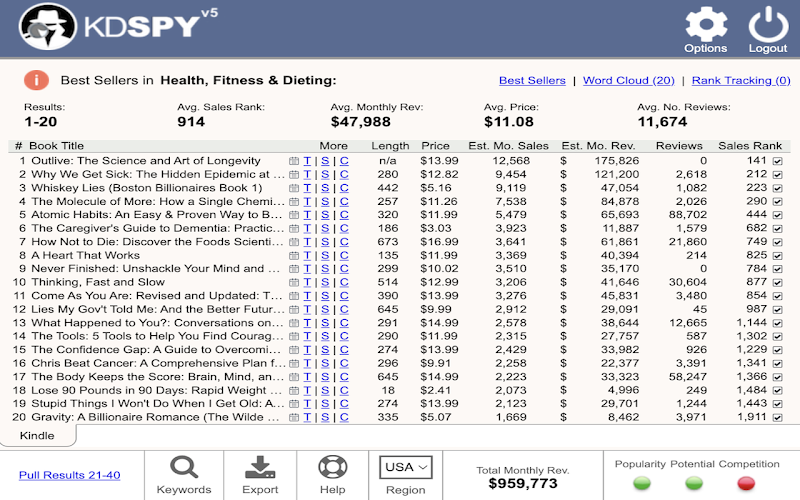Click calendar icon for Thinking, Fast and Slow
Viewport: 800px width, 500px height.
(x=294, y=282)
